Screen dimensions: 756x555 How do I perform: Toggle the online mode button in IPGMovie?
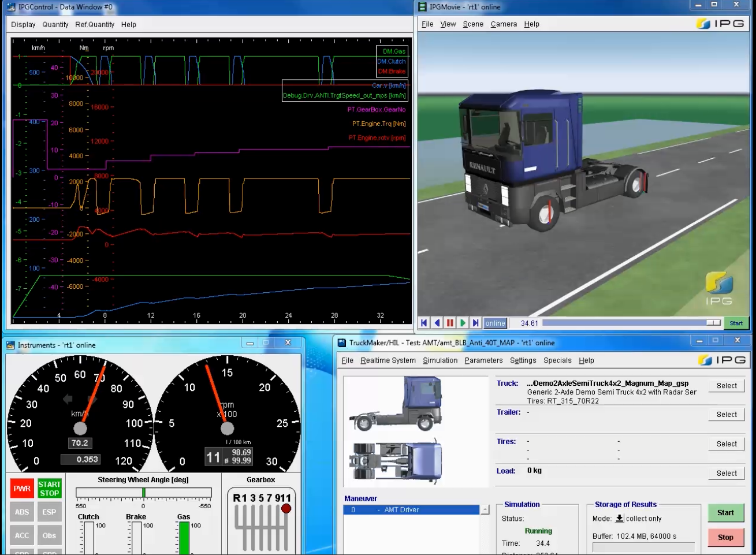coord(495,323)
